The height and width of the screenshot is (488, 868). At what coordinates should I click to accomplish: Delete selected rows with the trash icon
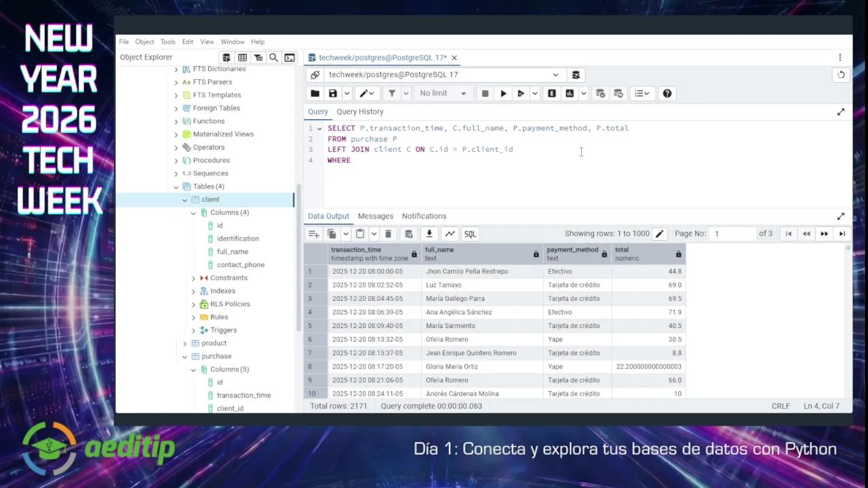(389, 234)
